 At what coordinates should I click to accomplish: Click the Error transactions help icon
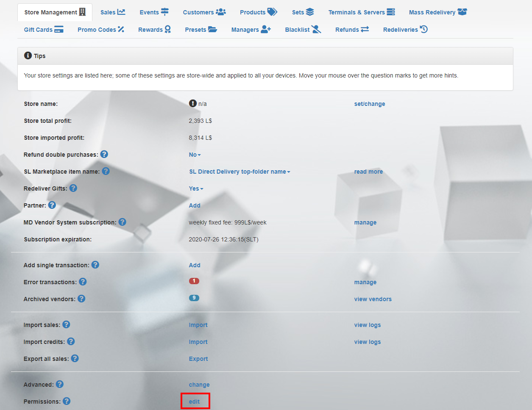click(83, 282)
